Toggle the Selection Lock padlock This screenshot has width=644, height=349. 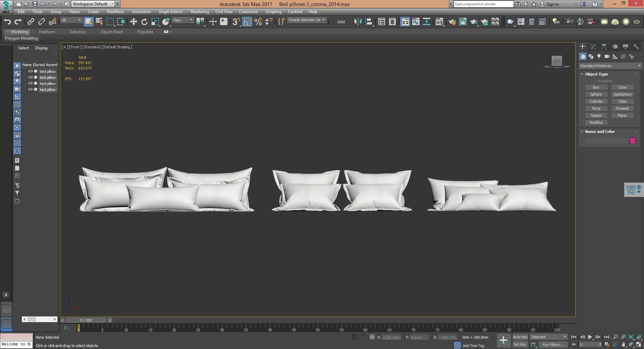pyautogui.click(x=363, y=337)
